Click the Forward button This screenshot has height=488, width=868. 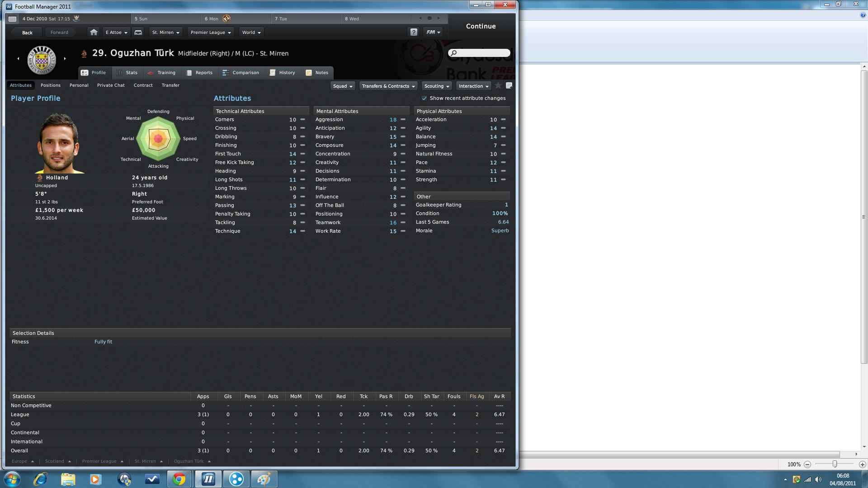pyautogui.click(x=59, y=32)
